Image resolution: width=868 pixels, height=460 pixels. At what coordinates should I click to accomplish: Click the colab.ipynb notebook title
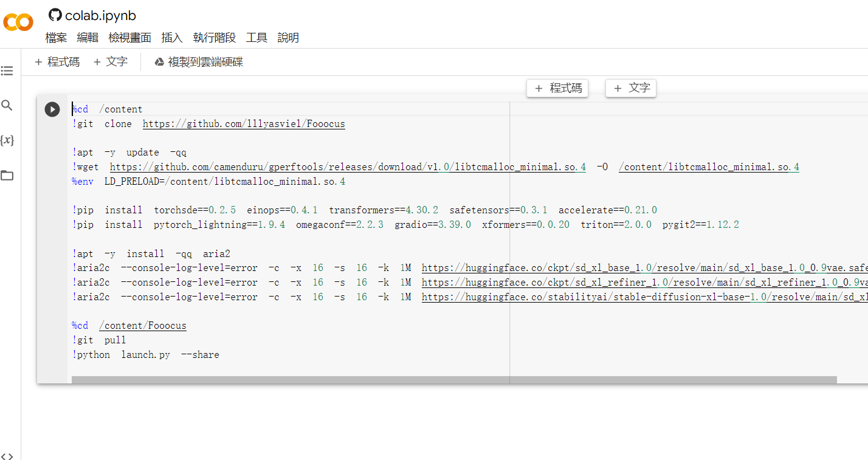(x=100, y=16)
